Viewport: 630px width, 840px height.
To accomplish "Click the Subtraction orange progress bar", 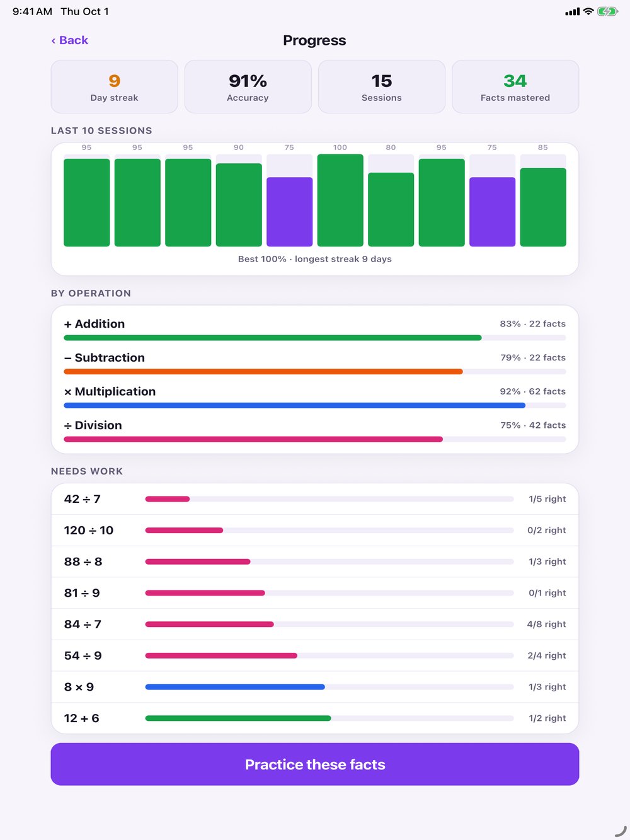I will 263,372.
